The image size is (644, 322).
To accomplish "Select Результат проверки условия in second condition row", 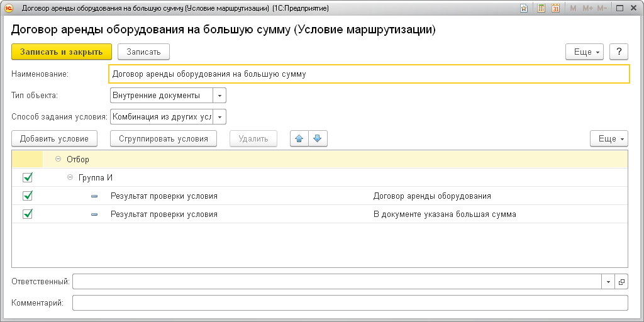I will click(164, 214).
